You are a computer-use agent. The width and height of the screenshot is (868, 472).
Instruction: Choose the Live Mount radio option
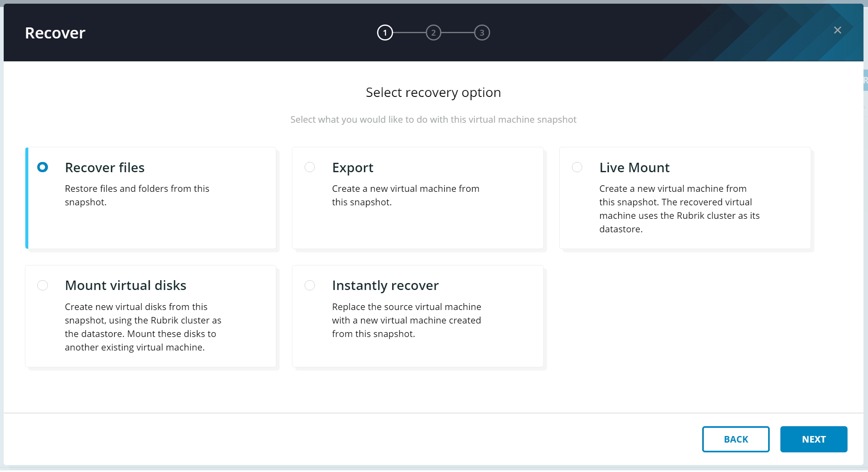pos(577,167)
